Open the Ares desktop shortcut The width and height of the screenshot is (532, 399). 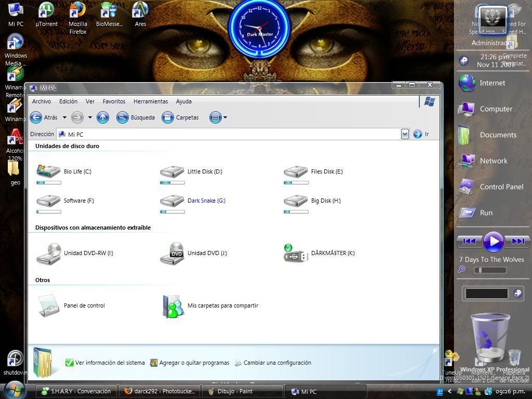click(140, 14)
